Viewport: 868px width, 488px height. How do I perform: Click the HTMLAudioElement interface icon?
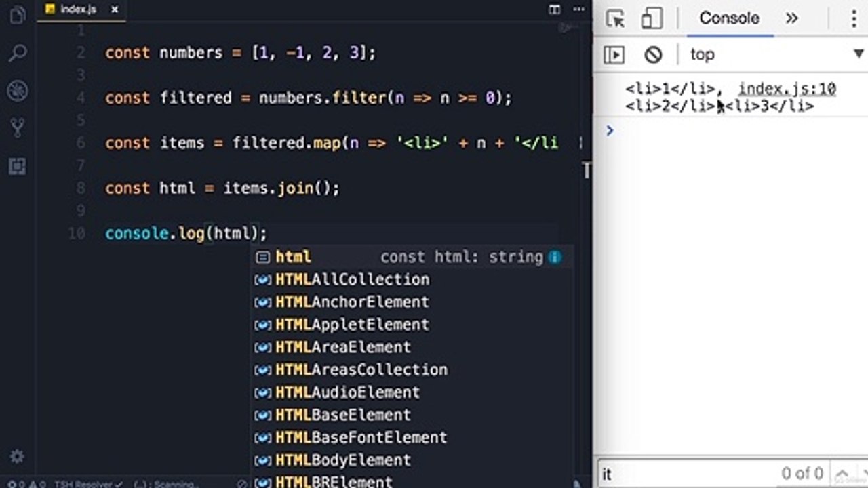click(262, 392)
